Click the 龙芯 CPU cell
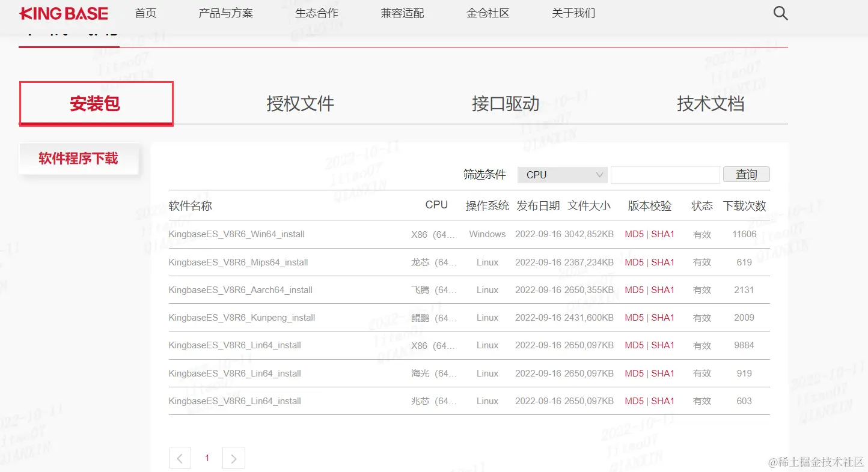The width and height of the screenshot is (868, 472). tap(434, 262)
